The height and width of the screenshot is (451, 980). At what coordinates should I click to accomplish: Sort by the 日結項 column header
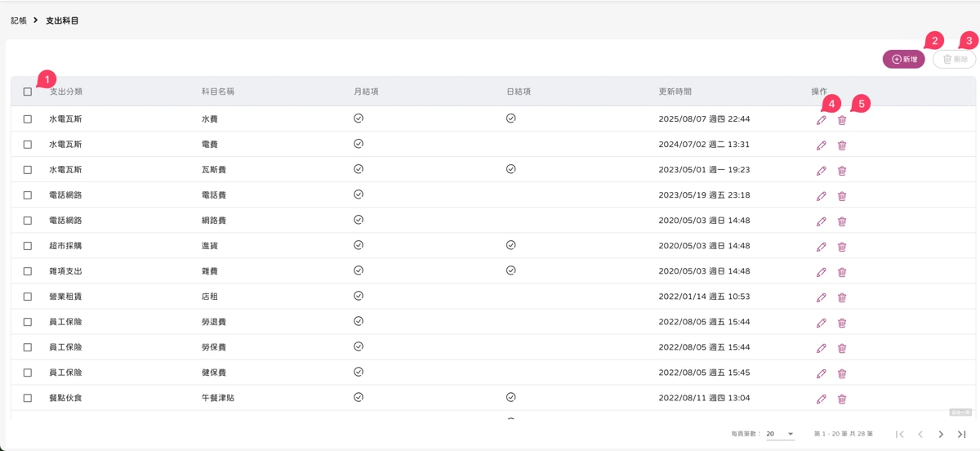point(519,92)
